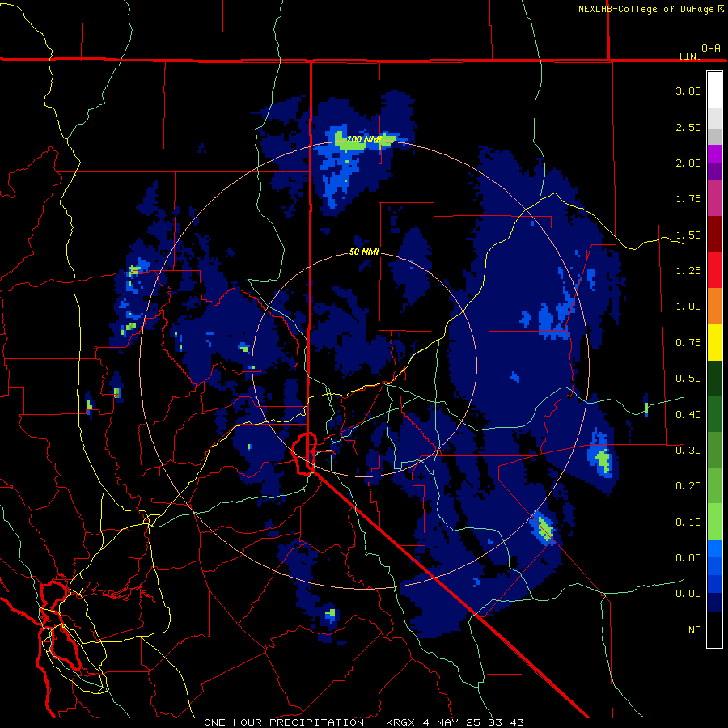Click the ND legend label
728x728 pixels.
(x=695, y=630)
